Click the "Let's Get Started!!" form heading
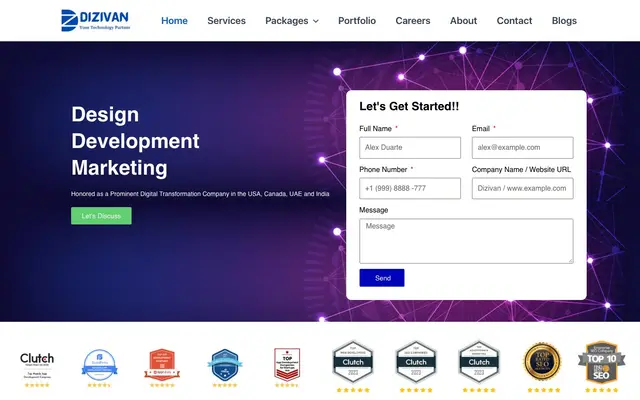 pos(409,107)
